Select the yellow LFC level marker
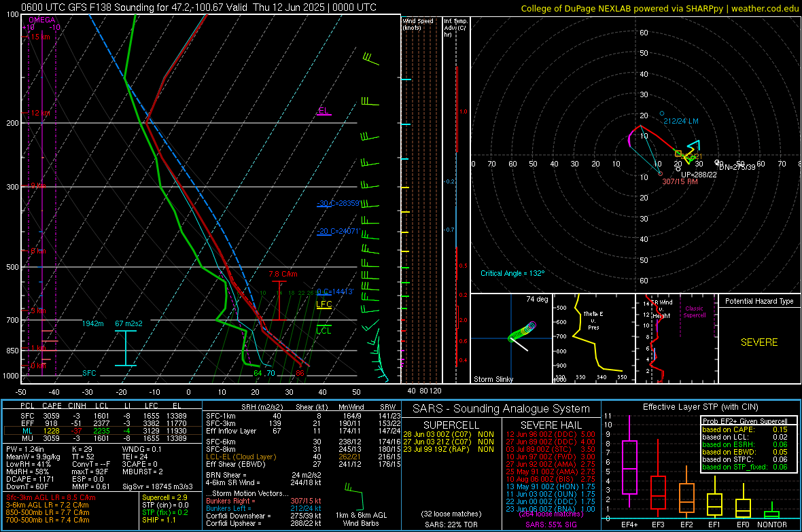The width and height of the screenshot is (802, 532). 324,305
